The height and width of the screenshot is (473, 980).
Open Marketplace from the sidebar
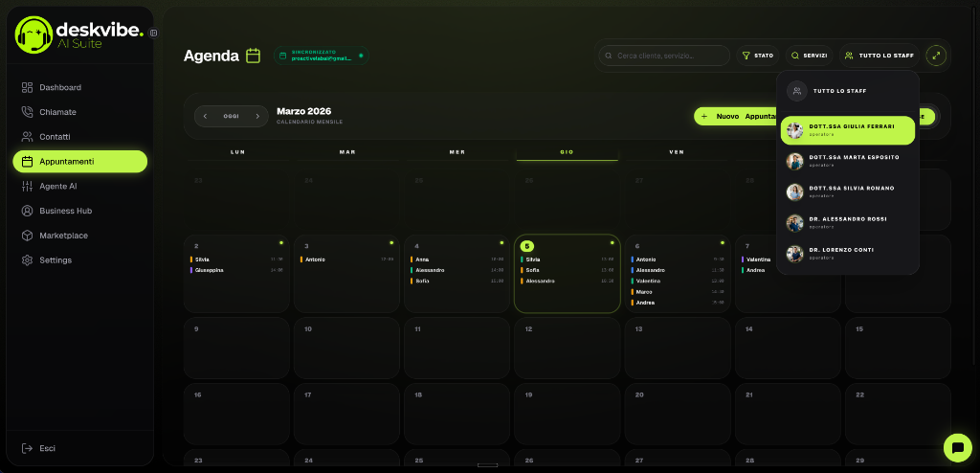point(80,236)
